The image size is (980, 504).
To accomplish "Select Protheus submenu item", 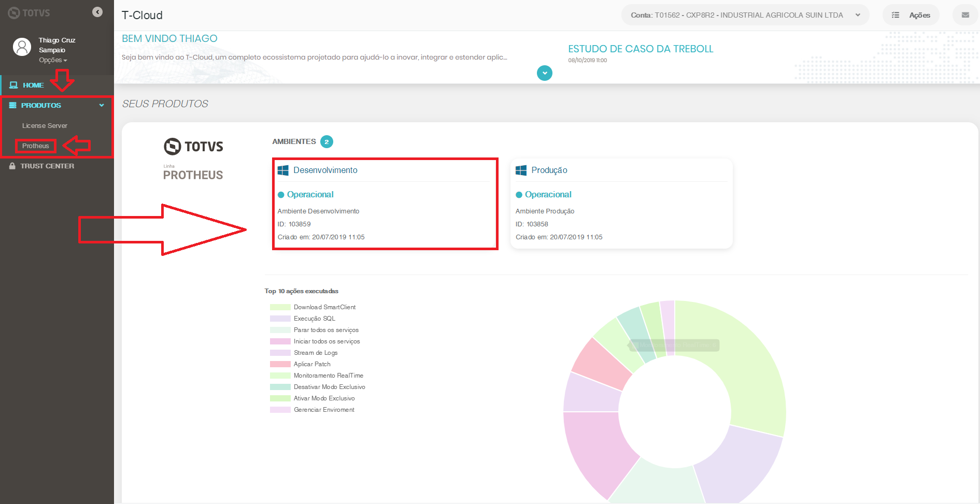I will [x=35, y=146].
